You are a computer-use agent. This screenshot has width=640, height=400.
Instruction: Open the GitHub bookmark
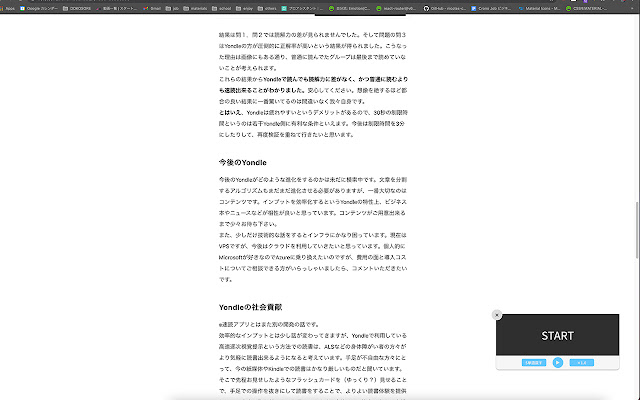pos(450,7)
